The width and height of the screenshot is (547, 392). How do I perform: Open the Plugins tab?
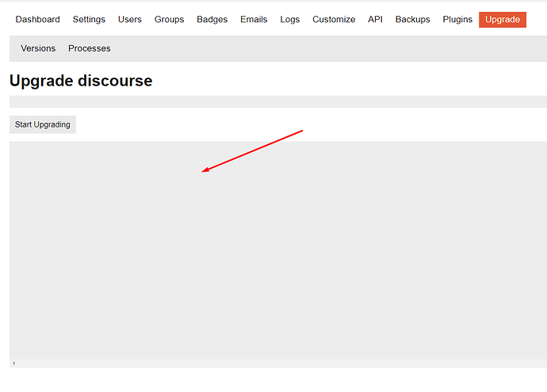[457, 20]
